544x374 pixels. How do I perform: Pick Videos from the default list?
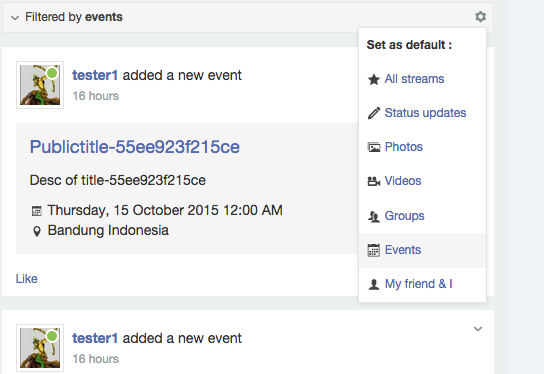(x=403, y=181)
